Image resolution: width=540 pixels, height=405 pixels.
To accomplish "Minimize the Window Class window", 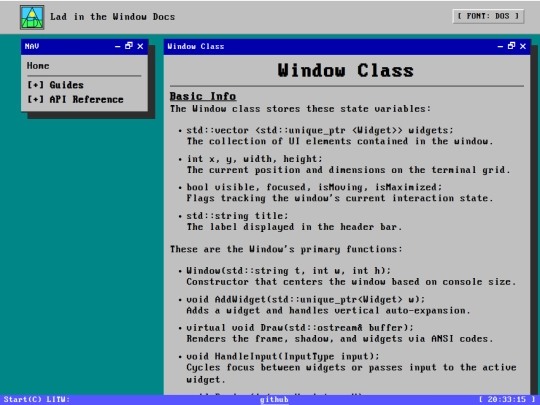I will point(500,46).
